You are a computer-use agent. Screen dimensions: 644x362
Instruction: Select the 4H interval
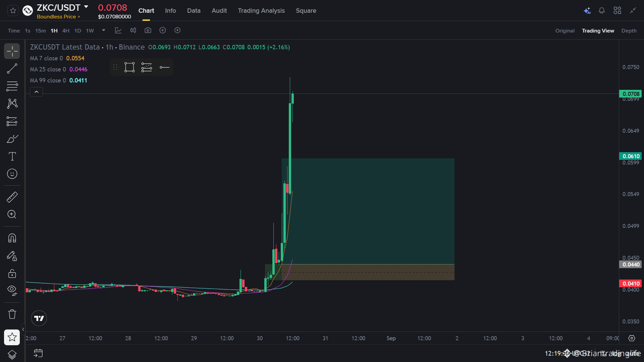pyautogui.click(x=66, y=31)
